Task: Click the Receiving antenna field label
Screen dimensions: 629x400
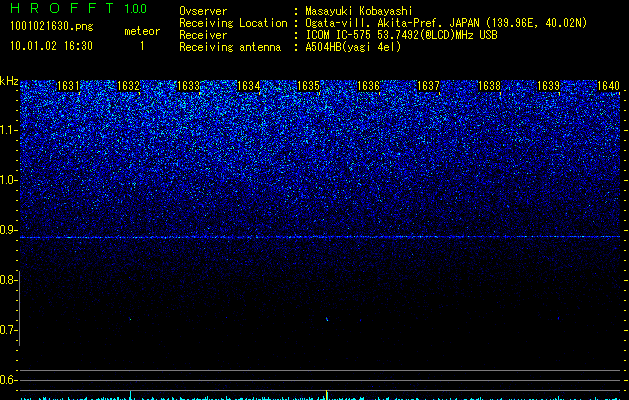Action: tap(230, 47)
